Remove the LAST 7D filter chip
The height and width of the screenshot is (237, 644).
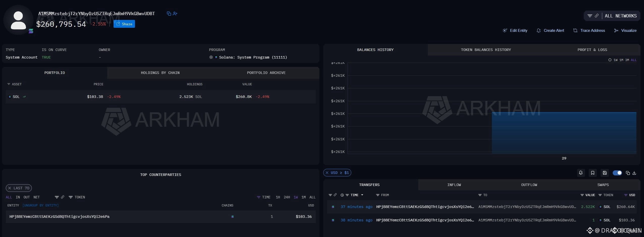pyautogui.click(x=10, y=188)
